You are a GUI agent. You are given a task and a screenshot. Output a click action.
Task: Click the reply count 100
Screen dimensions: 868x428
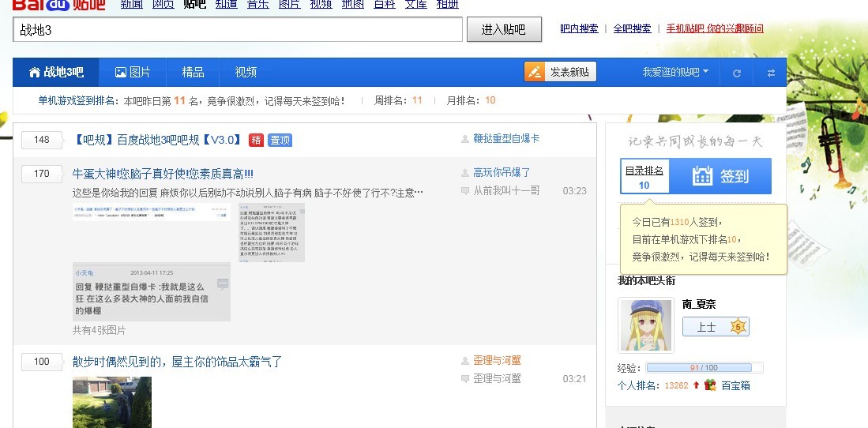coord(42,362)
